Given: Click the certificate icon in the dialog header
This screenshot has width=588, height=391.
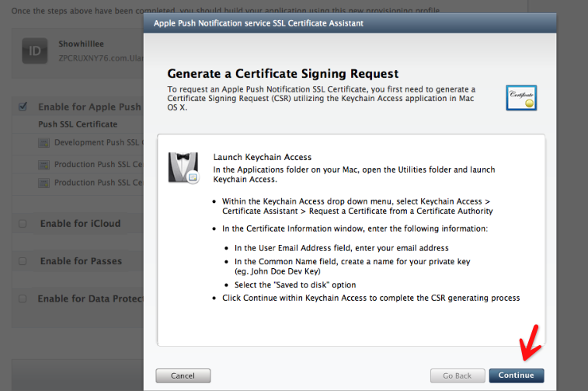Looking at the screenshot, I should pyautogui.click(x=521, y=98).
